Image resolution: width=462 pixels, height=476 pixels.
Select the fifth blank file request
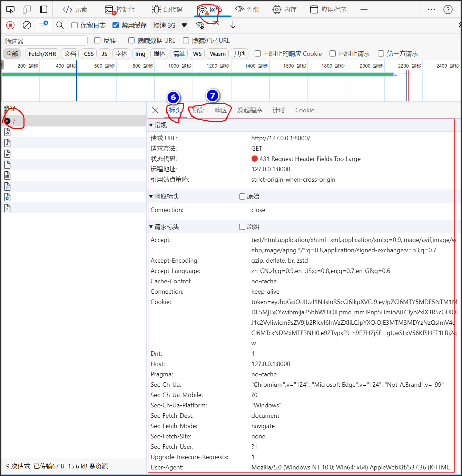pos(7,164)
